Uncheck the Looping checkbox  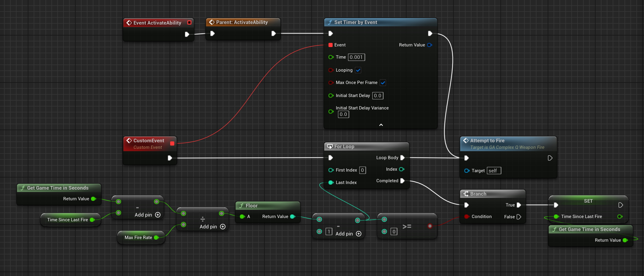pyautogui.click(x=358, y=70)
